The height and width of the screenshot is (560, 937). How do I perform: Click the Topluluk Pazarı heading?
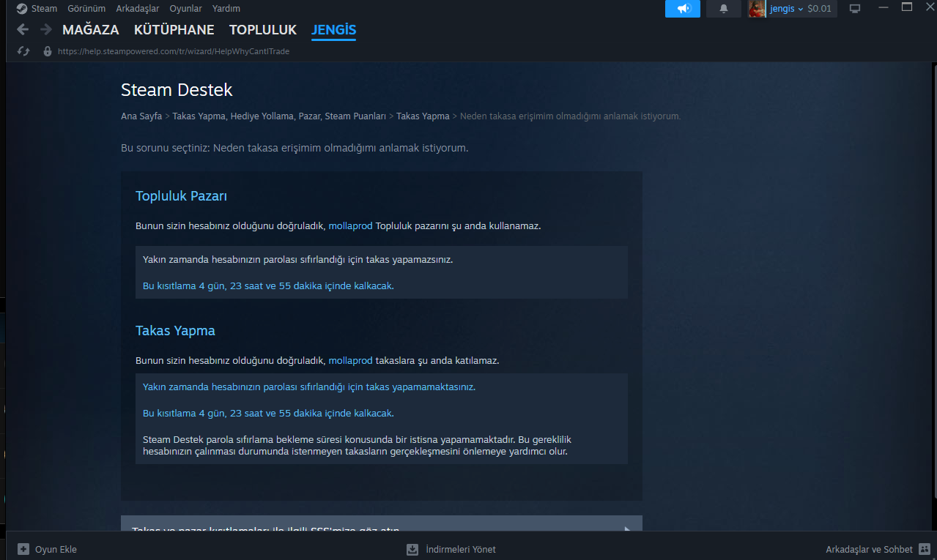point(181,196)
